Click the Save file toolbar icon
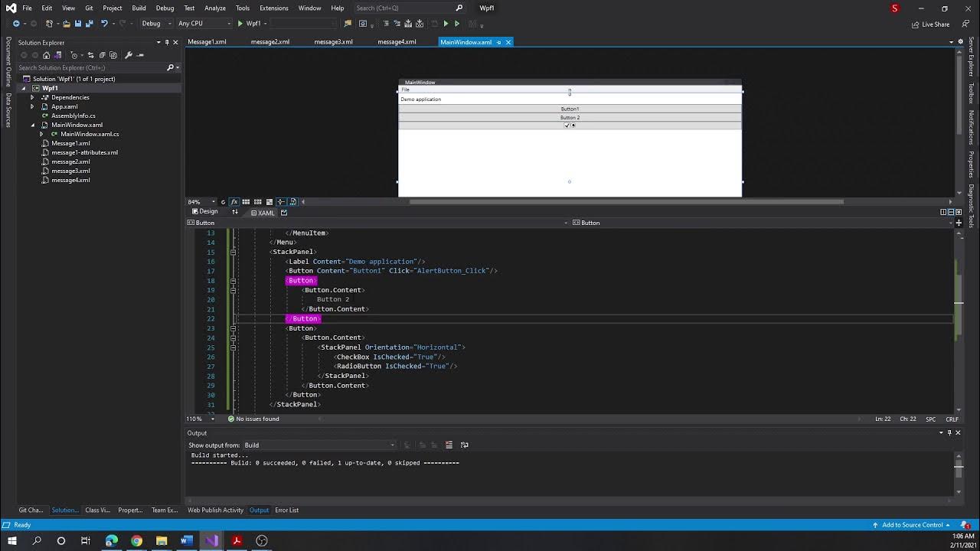 (77, 24)
